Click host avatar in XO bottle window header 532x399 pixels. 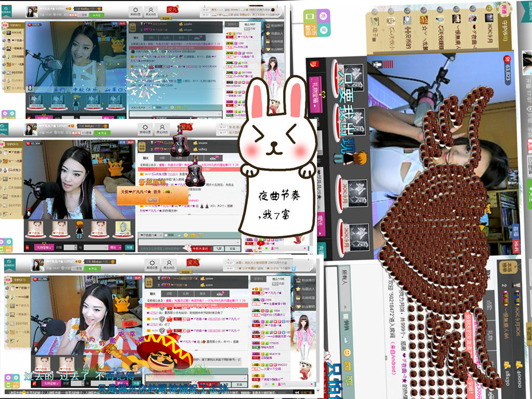pyautogui.click(x=31, y=129)
